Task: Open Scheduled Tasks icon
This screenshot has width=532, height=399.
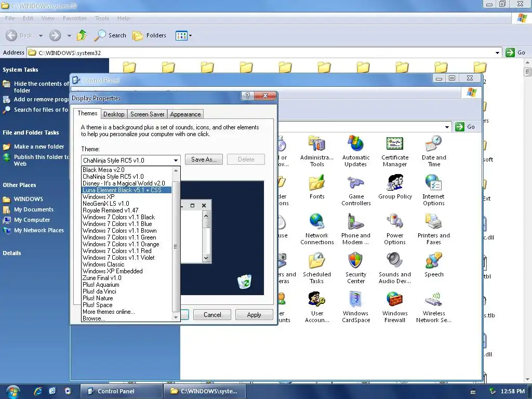Action: [316, 268]
